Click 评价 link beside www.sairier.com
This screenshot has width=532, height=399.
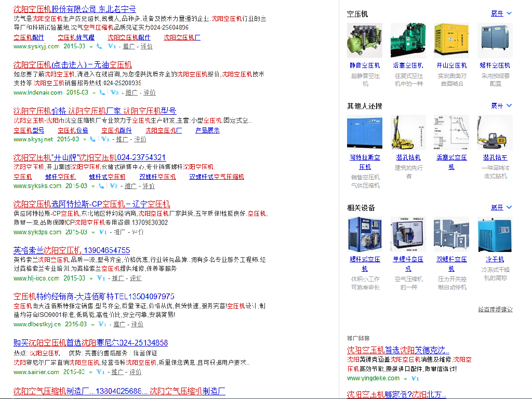pos(135,372)
